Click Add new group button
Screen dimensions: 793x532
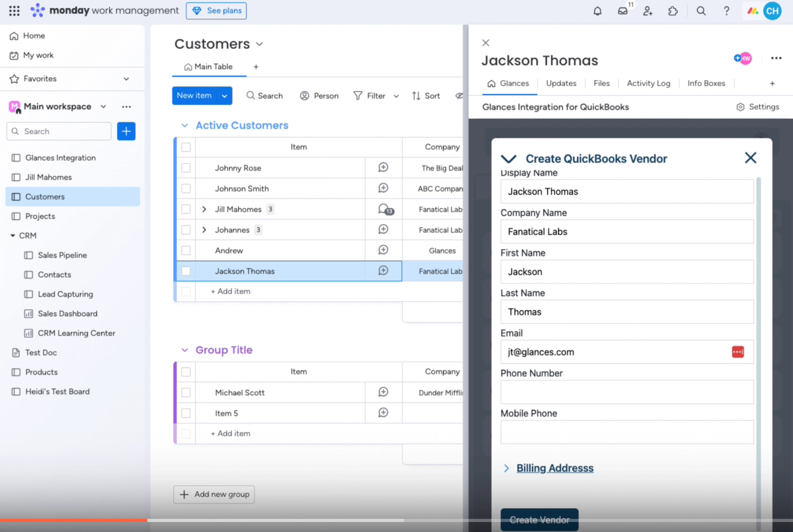click(x=214, y=494)
